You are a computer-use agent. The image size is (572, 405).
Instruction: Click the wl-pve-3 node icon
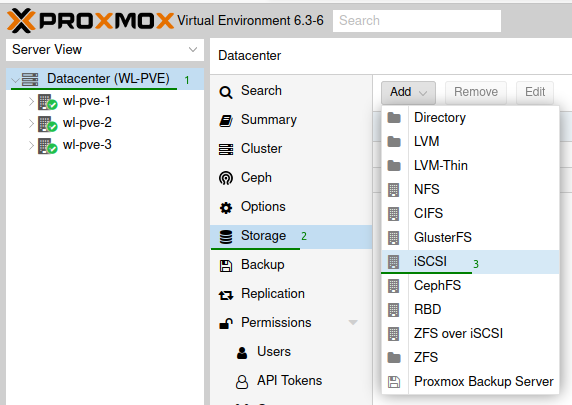click(47, 146)
